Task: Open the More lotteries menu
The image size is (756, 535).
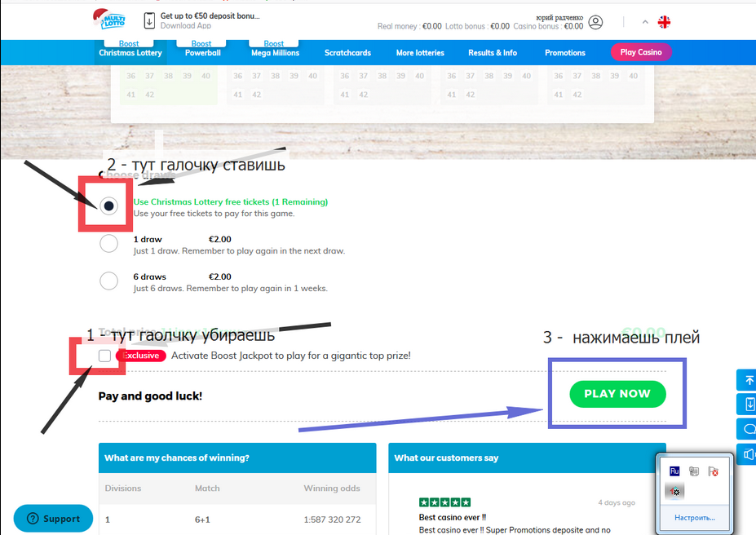Action: [420, 53]
